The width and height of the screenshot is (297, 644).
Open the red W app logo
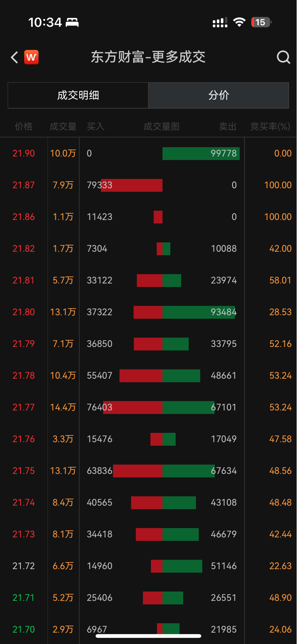[31, 57]
